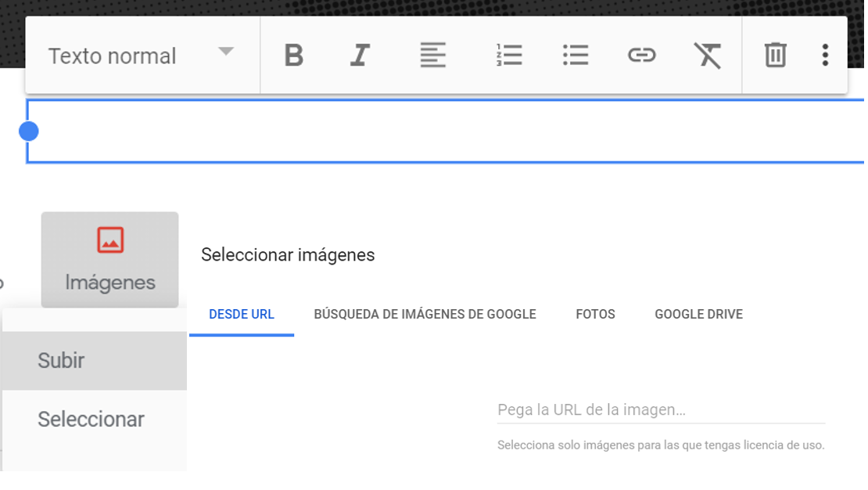Expand the Texto normal style dropdown
The height and width of the screenshot is (490, 868).
point(141,56)
